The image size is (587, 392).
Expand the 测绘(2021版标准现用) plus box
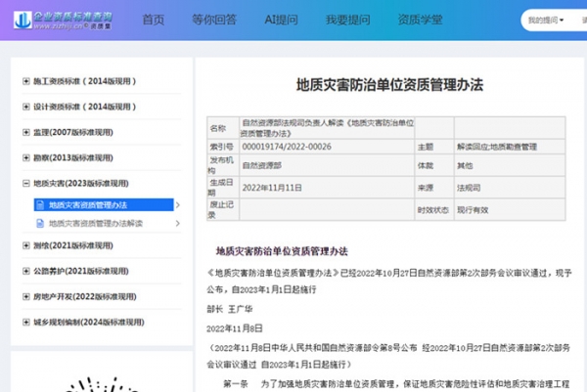[26, 245]
